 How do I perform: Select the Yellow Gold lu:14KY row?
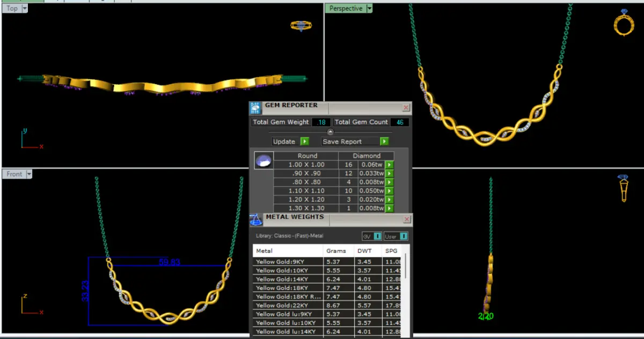[x=327, y=331]
